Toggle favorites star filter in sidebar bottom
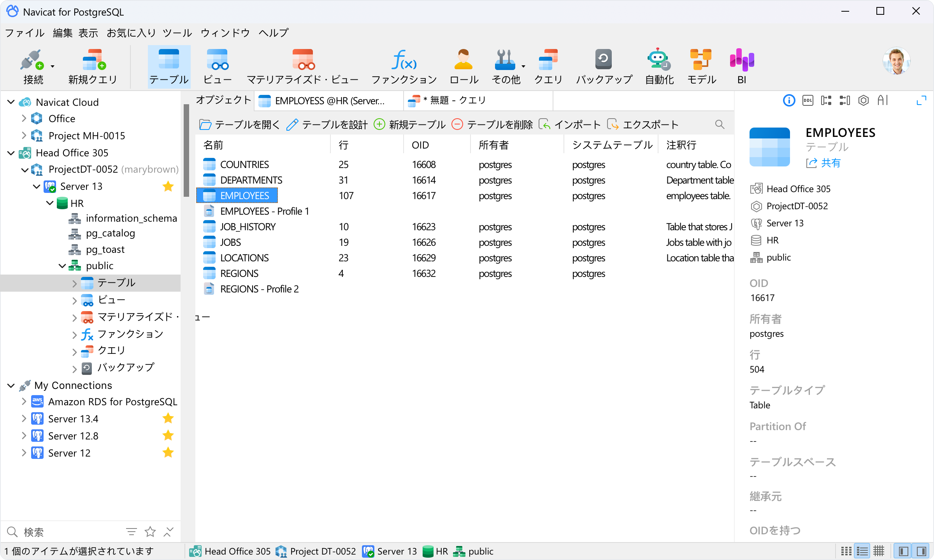This screenshot has height=560, width=934. [150, 532]
